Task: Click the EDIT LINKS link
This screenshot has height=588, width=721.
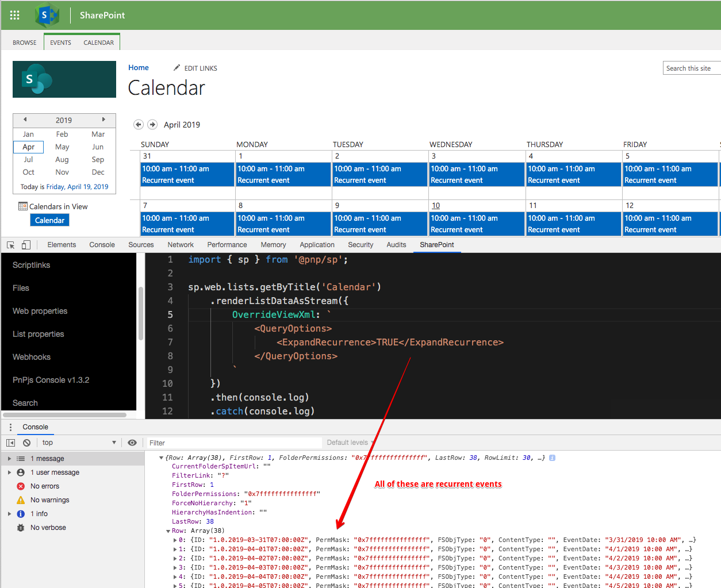Action: coord(201,68)
